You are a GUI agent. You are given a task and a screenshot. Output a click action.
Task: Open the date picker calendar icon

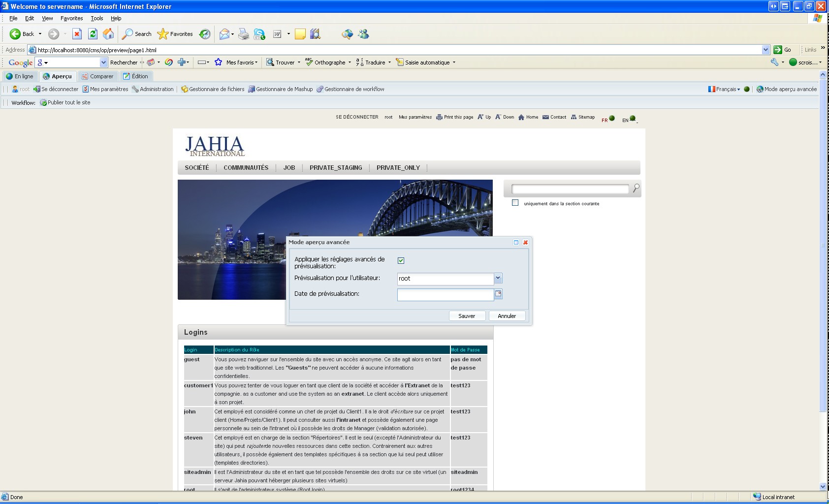498,294
